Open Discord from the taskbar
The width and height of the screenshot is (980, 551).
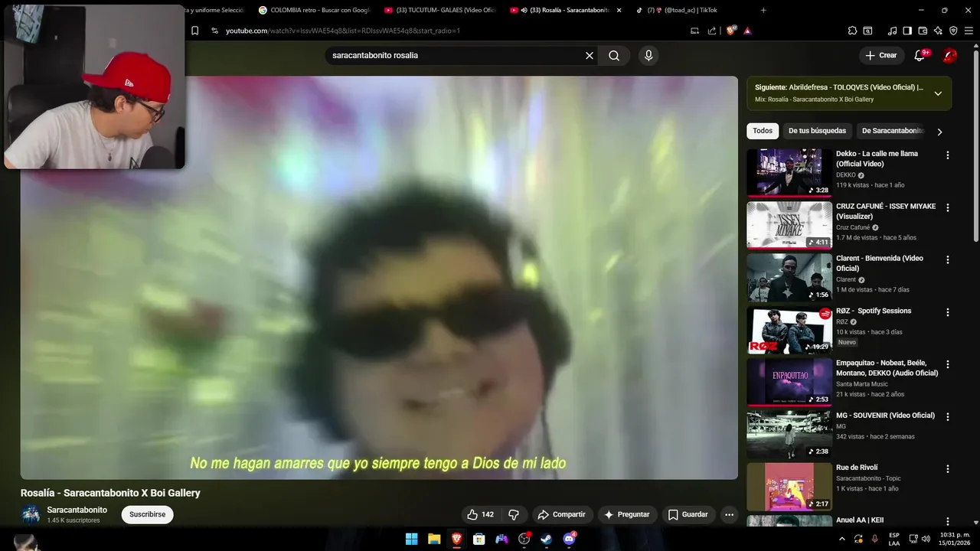[569, 539]
